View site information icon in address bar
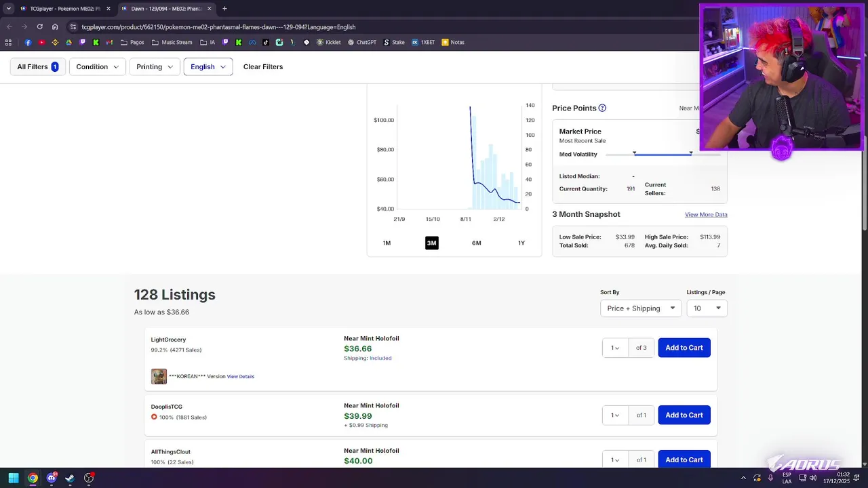Image resolution: width=868 pixels, height=488 pixels. click(x=73, y=27)
